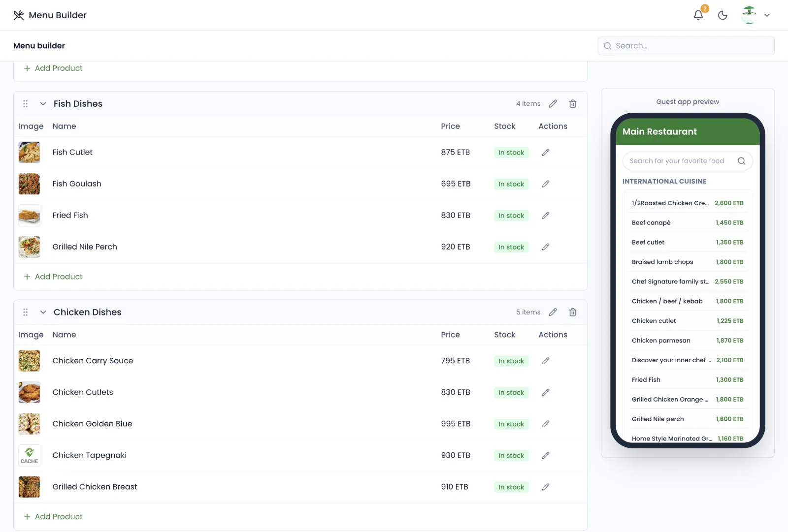
Task: Edit the Chicken Cutlets product
Action: (546, 393)
